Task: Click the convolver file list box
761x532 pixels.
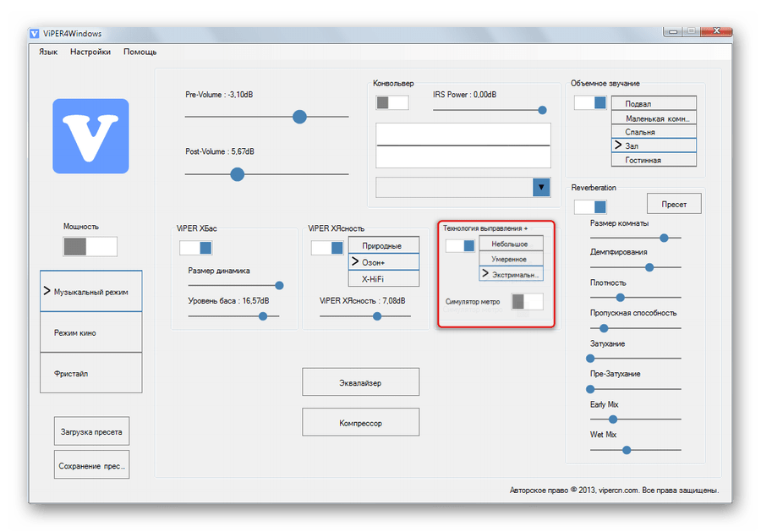Action: 463,145
